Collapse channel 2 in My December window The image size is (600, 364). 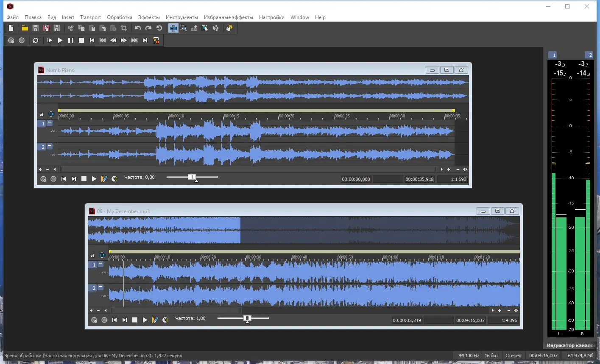[x=100, y=287]
